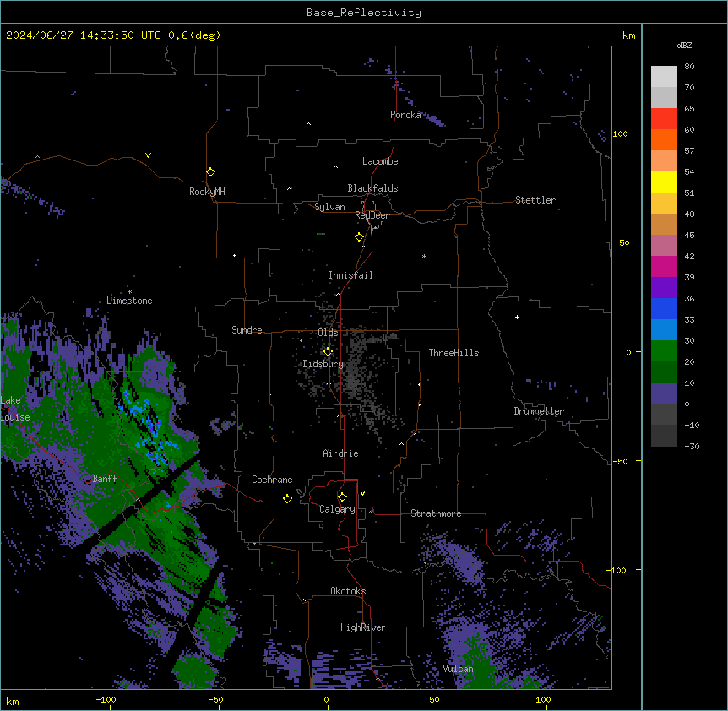Select the yellow diamond marker below Cochrane
Viewport: 728px width, 711px height.
pyautogui.click(x=287, y=498)
